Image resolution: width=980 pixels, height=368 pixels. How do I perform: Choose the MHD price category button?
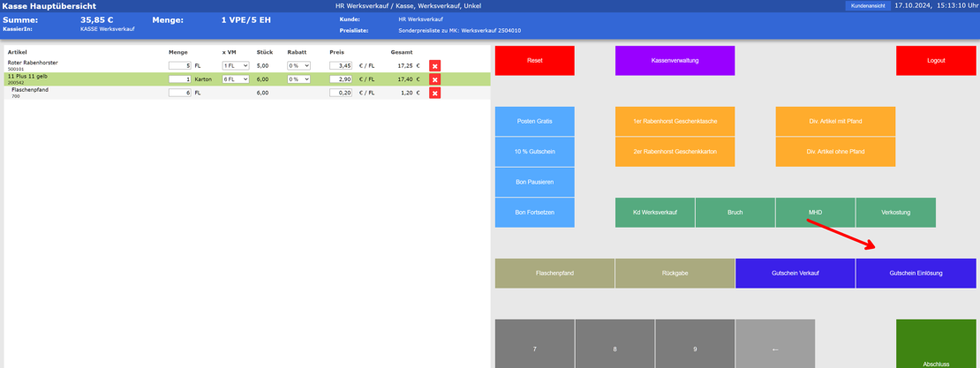pos(815,213)
